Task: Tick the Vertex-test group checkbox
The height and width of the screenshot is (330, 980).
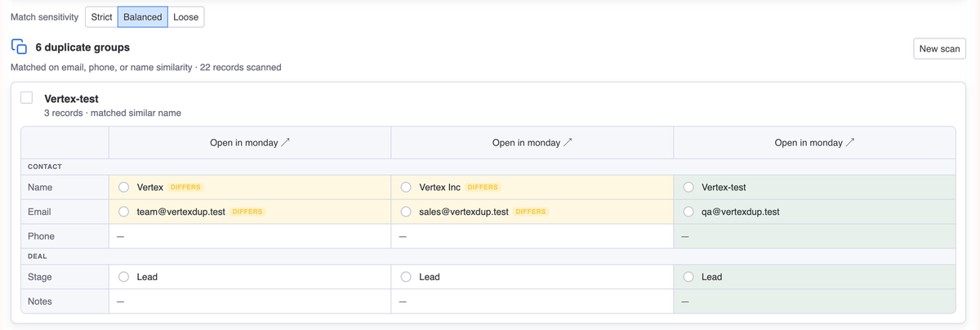Action: click(x=26, y=98)
